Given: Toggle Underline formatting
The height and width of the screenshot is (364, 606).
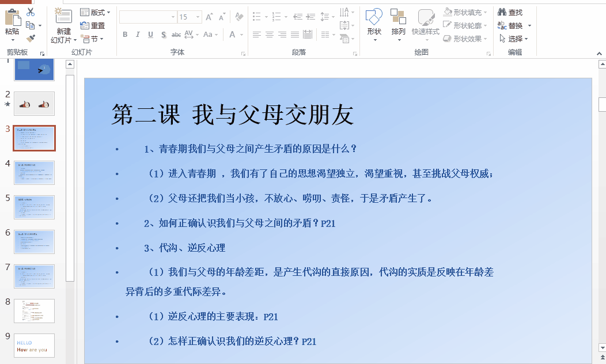Looking at the screenshot, I should point(150,35).
